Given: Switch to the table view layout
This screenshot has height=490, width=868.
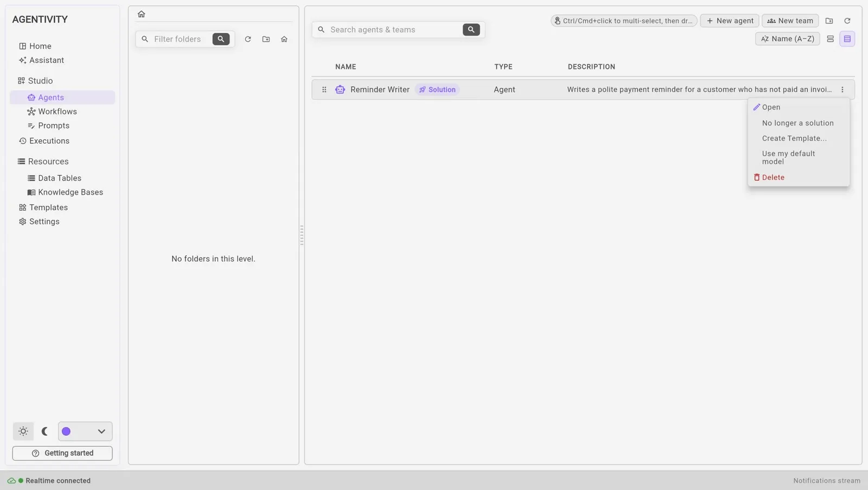Looking at the screenshot, I should 847,39.
